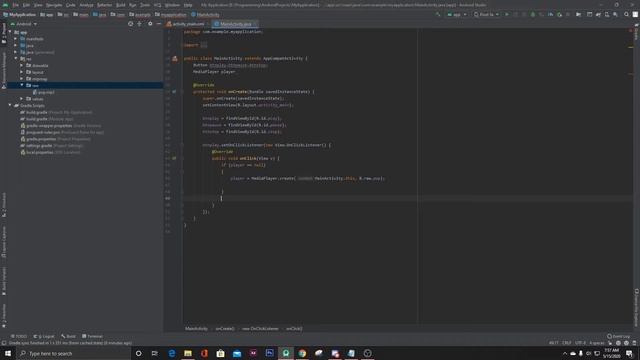Collapse the res folder
Screen dimensions: 640x360
[x=16, y=59]
